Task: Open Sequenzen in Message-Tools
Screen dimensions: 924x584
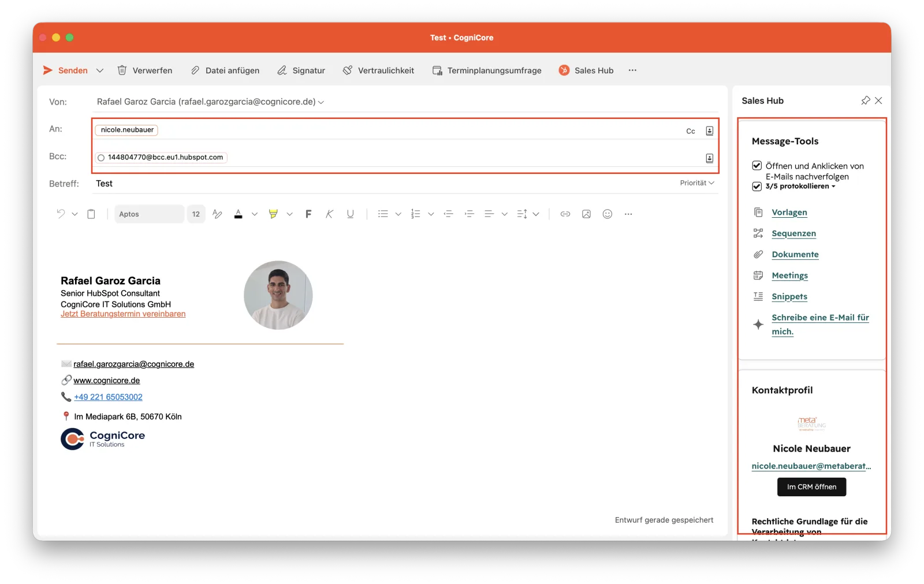Action: click(794, 233)
